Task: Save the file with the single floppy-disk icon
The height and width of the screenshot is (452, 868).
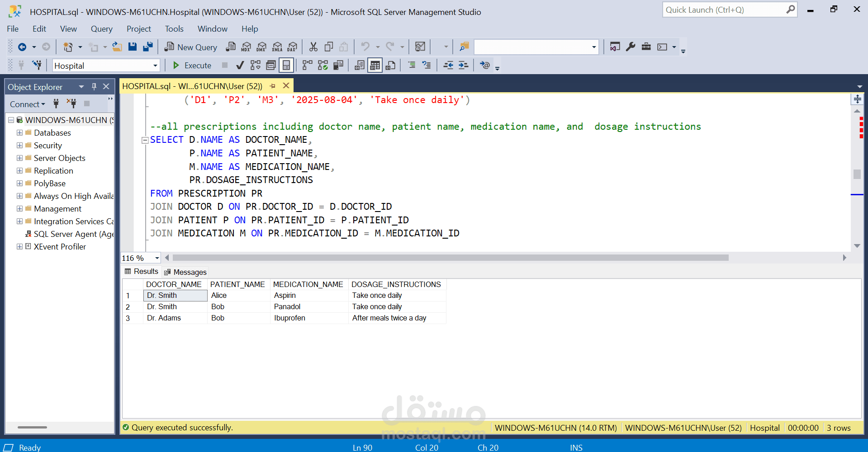Action: (133, 47)
